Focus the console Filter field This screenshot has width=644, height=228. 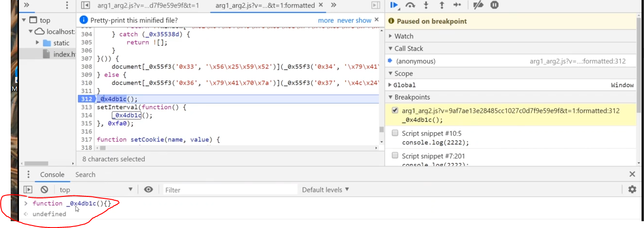coord(229,190)
